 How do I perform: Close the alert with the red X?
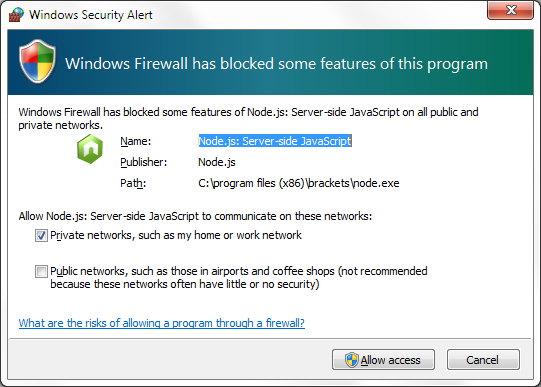pos(510,10)
